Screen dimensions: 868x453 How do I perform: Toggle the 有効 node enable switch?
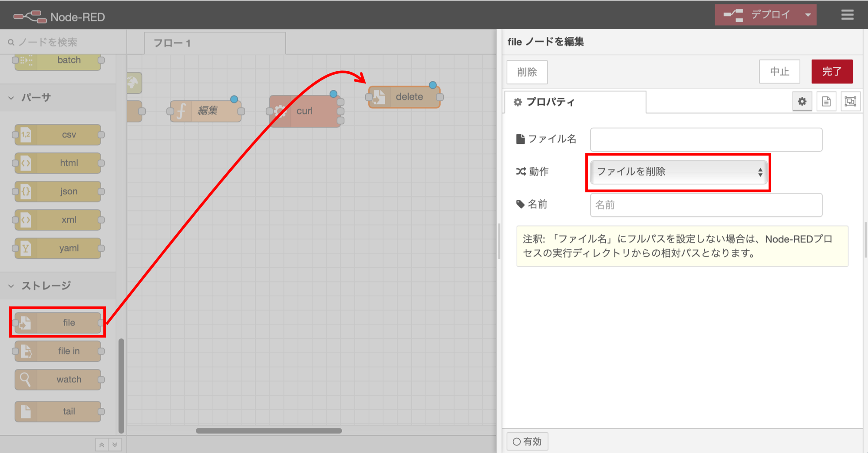[527, 441]
